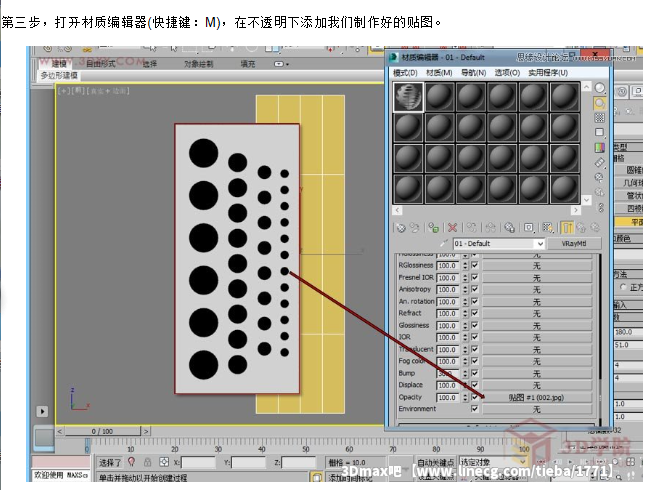
Task: Open the 选项(O) menu
Action: 507,73
